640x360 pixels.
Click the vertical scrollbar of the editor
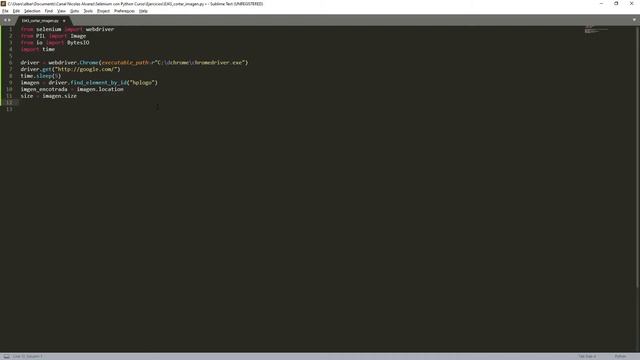[638, 157]
